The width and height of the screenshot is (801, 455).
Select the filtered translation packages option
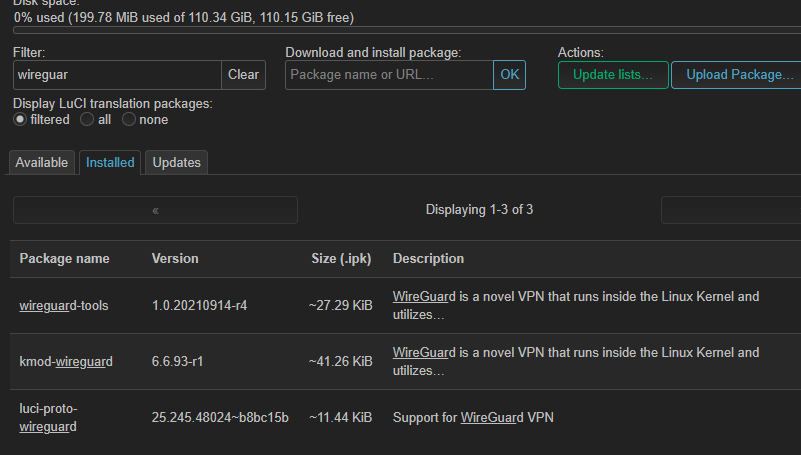(20, 119)
